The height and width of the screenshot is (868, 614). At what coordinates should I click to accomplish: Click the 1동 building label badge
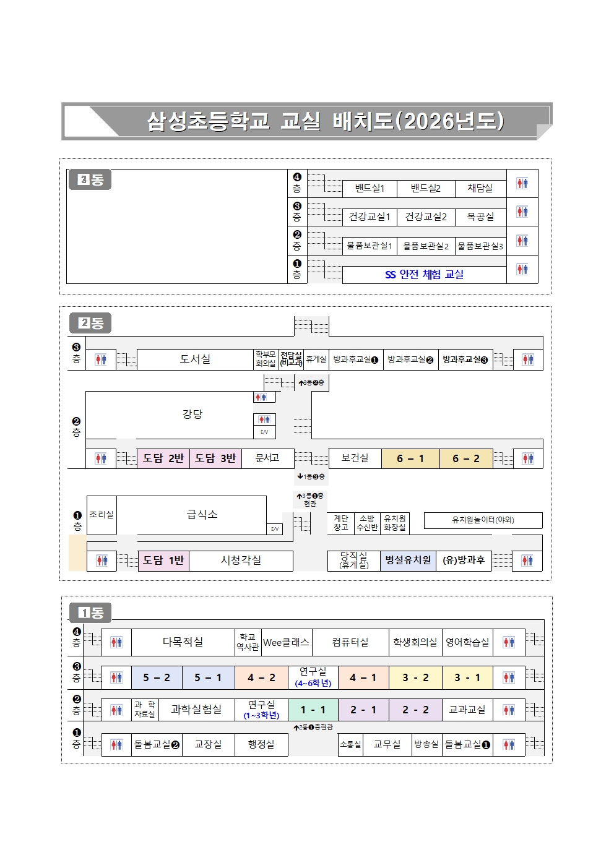click(x=90, y=612)
